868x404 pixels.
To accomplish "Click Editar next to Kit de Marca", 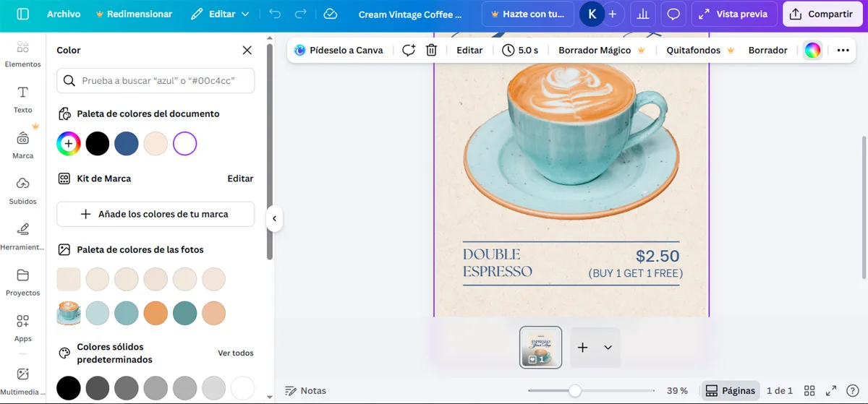I will pyautogui.click(x=240, y=179).
